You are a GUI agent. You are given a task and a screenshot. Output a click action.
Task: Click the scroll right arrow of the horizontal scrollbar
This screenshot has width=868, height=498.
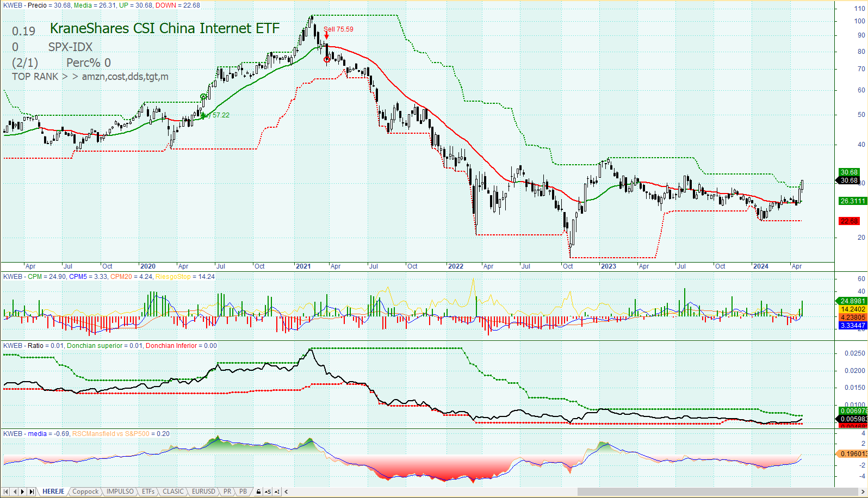[863, 491]
